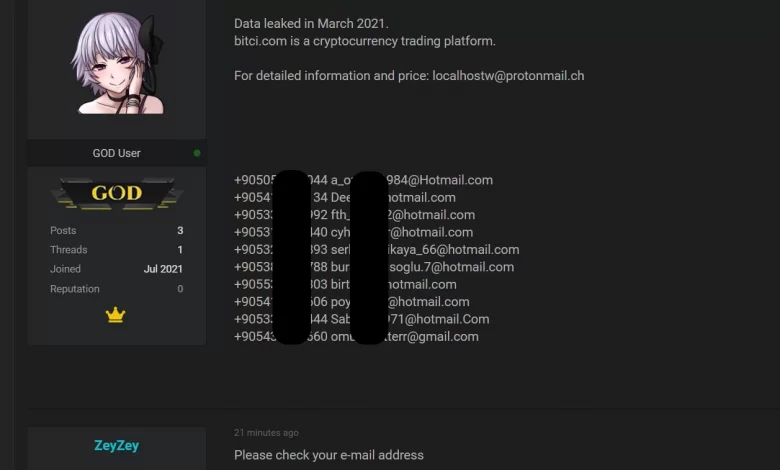Click the localhostw@protonmail.ch email address
This screenshot has width=780, height=470.
tap(508, 76)
